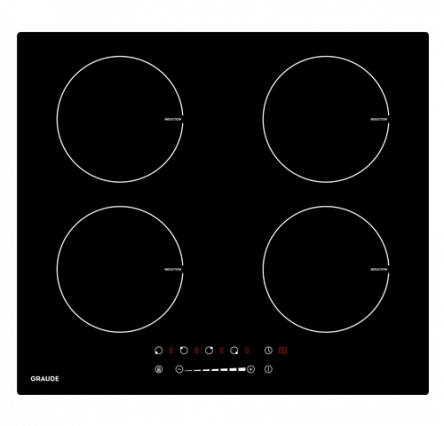
Task: Click the GRAUDE brand logo
Action: [45, 379]
